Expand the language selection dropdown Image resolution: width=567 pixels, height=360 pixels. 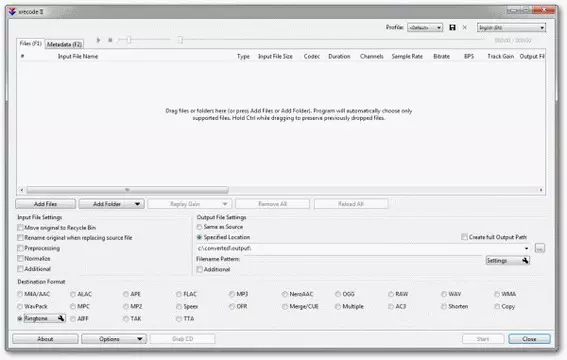(511, 27)
